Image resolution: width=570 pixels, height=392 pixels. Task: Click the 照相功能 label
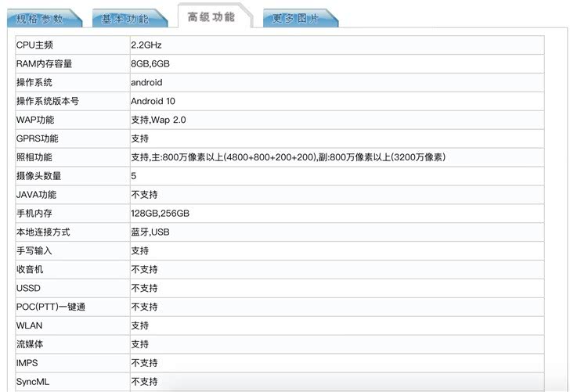[34, 157]
